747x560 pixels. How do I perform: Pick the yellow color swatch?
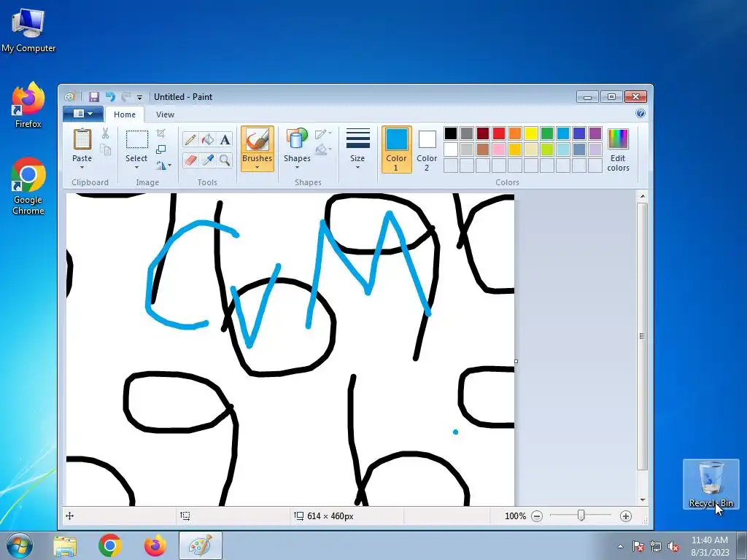pos(531,133)
